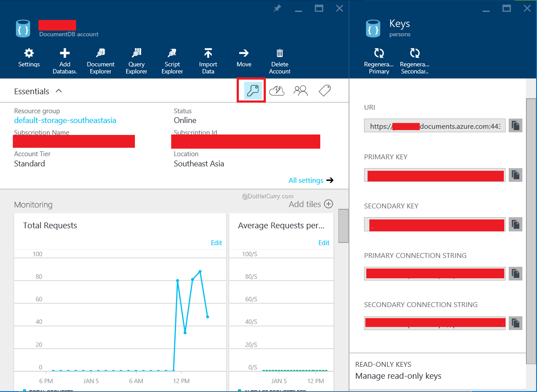Screen dimensions: 537x392
Task: Click the Tags icon in Essentials
Action: pyautogui.click(x=325, y=91)
